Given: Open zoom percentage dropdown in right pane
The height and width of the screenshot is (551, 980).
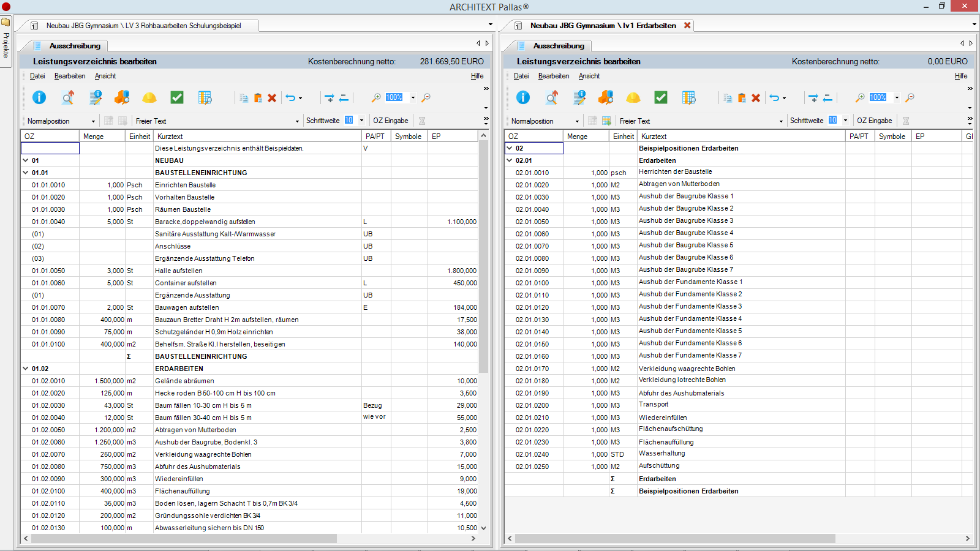Looking at the screenshot, I should [897, 97].
